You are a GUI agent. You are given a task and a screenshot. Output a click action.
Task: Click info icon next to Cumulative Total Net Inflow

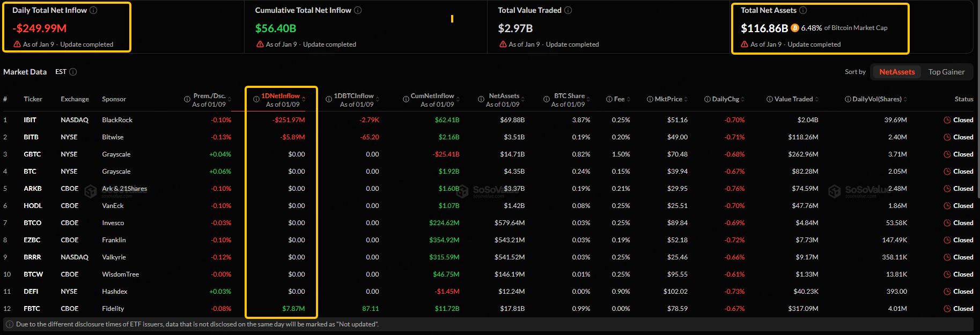click(x=358, y=10)
